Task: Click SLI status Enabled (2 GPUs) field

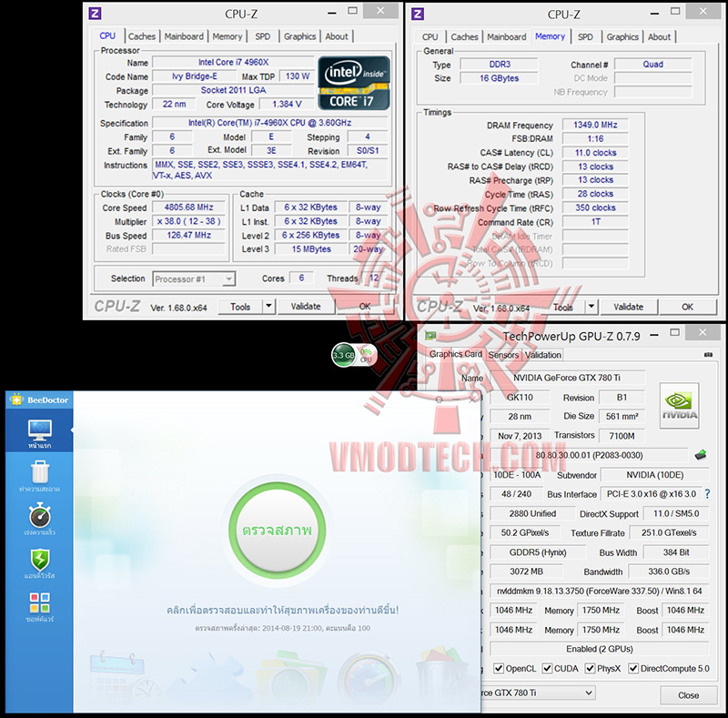Action: (600, 649)
